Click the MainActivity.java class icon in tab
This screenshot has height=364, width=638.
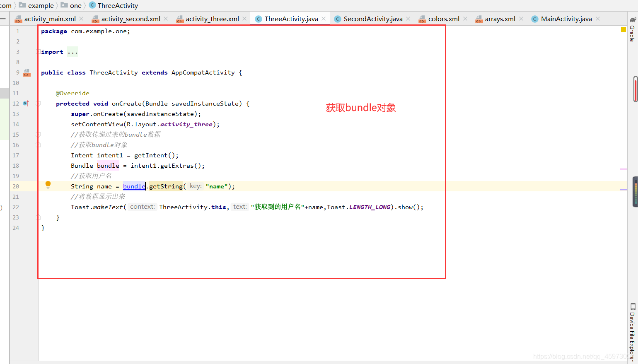[535, 19]
